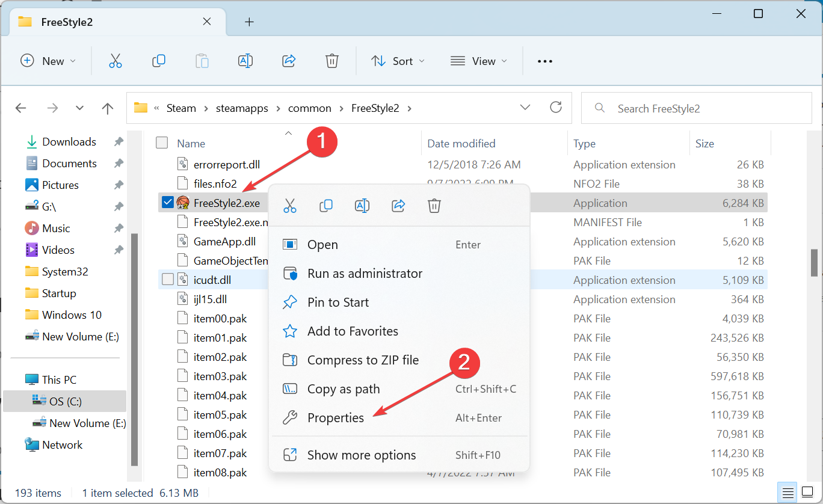Select Network in the navigation pane

click(x=62, y=445)
